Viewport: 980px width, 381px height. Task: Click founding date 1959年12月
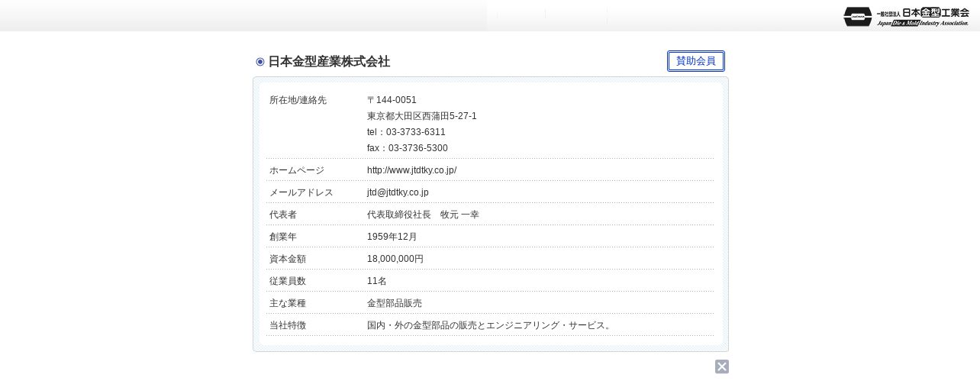point(392,237)
